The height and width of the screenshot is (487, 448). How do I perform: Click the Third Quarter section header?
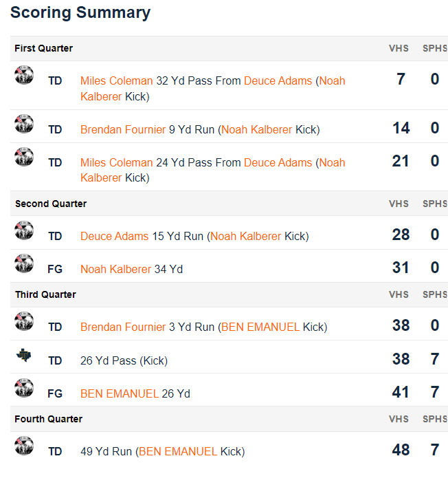coord(45,294)
